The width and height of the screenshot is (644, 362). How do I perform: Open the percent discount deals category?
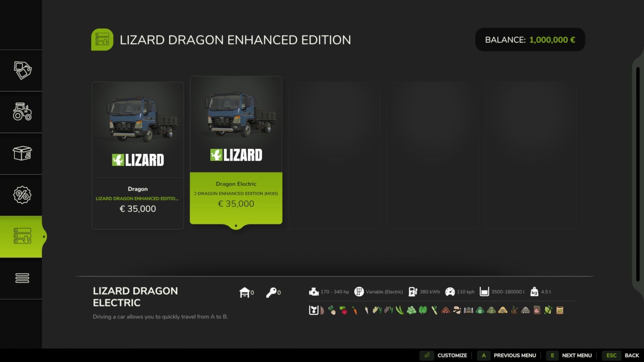[x=22, y=195]
